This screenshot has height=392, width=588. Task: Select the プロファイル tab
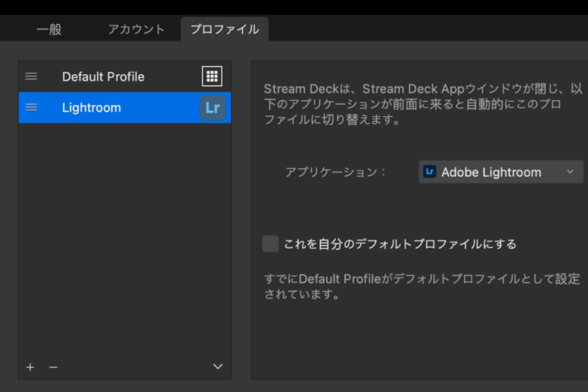tap(224, 29)
